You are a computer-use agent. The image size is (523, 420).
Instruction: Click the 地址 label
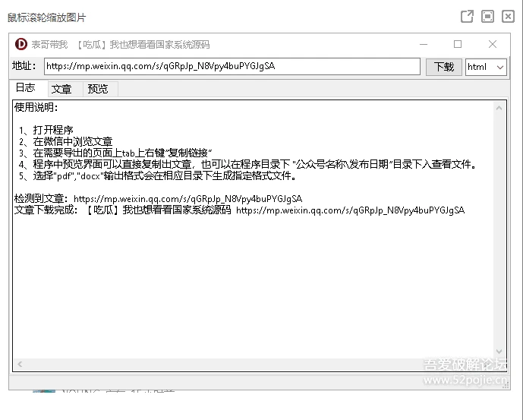[24, 65]
